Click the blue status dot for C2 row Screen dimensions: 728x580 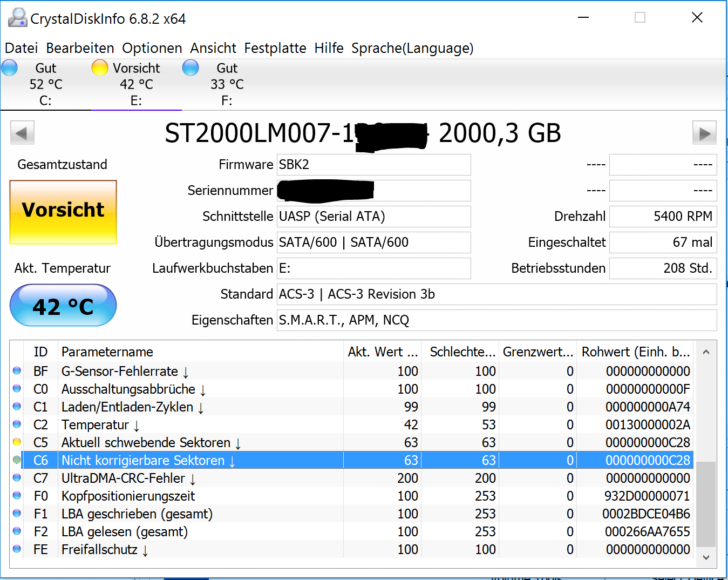coord(17,424)
